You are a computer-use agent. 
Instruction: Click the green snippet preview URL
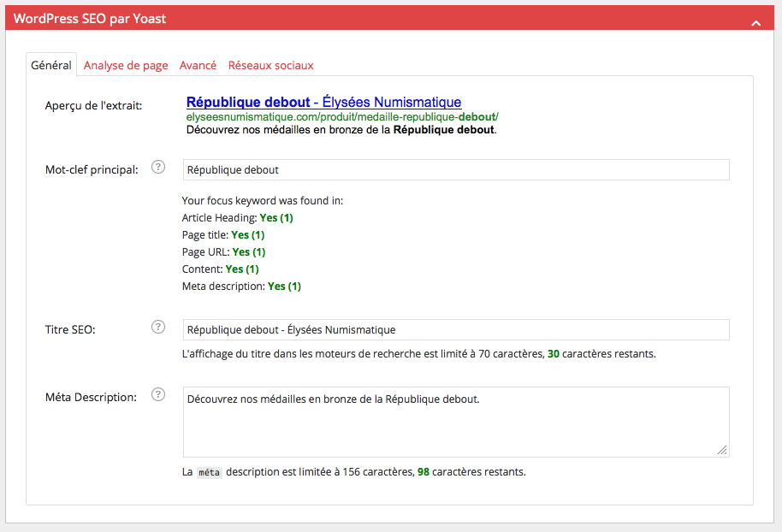coord(342,116)
